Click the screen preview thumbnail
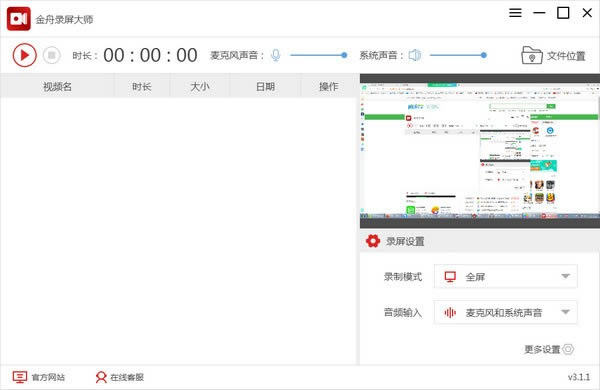The width and height of the screenshot is (600, 390). pyautogui.click(x=480, y=151)
